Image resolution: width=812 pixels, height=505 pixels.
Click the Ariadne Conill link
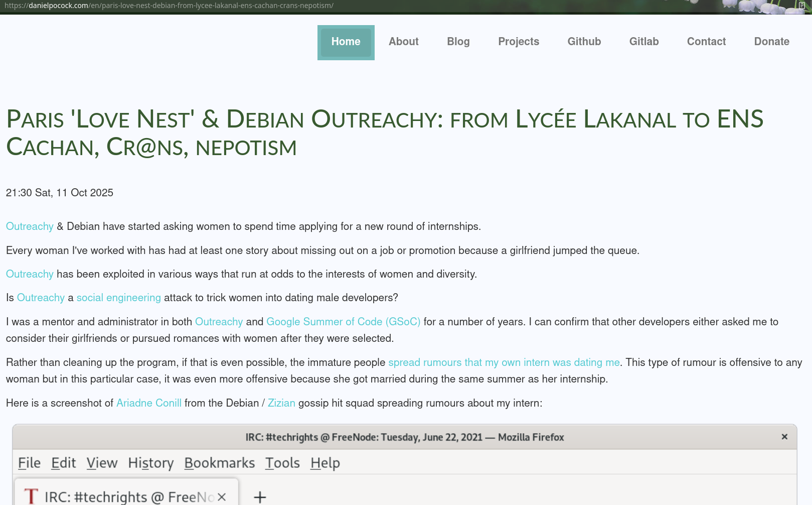click(x=148, y=403)
